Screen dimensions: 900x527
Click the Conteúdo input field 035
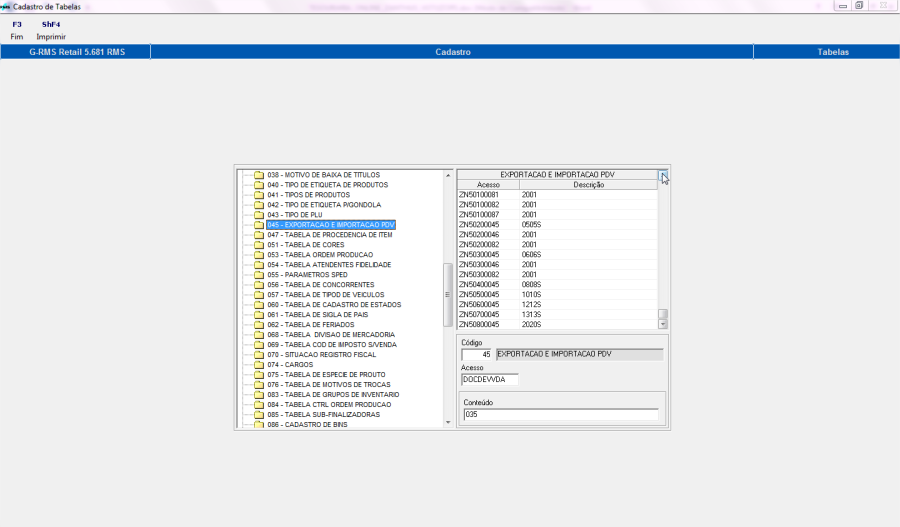click(561, 414)
